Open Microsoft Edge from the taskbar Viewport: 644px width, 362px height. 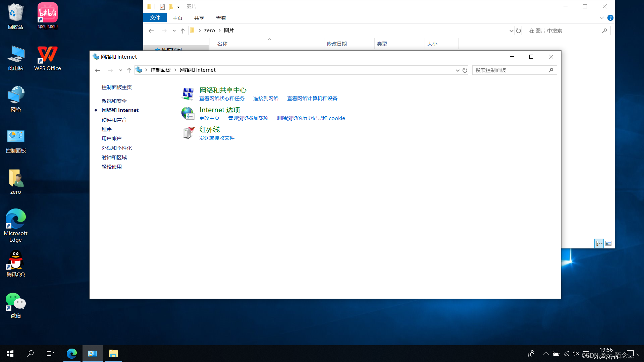click(x=71, y=354)
